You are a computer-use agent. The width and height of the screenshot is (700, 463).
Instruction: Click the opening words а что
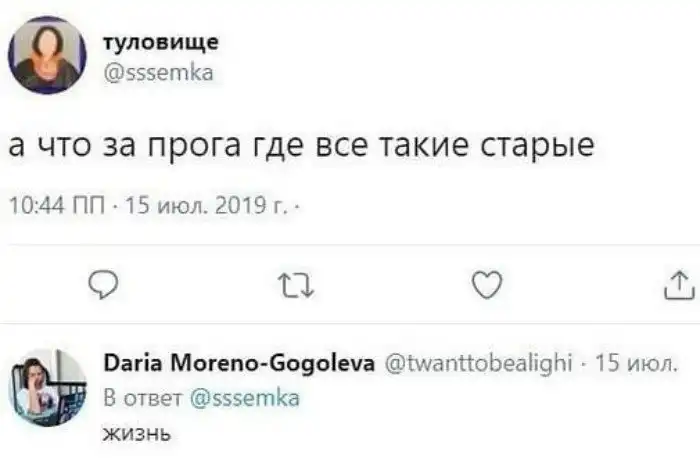pyautogui.click(x=48, y=146)
